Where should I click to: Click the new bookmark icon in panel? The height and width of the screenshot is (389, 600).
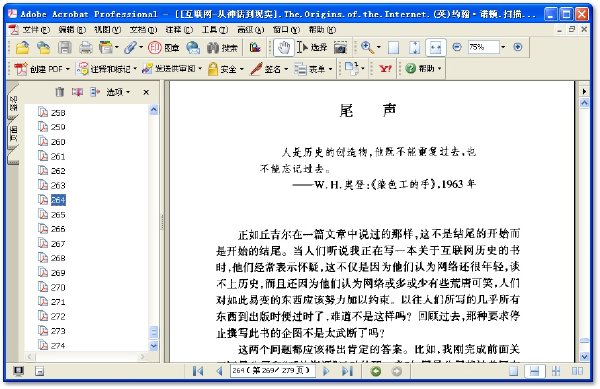pyautogui.click(x=77, y=92)
